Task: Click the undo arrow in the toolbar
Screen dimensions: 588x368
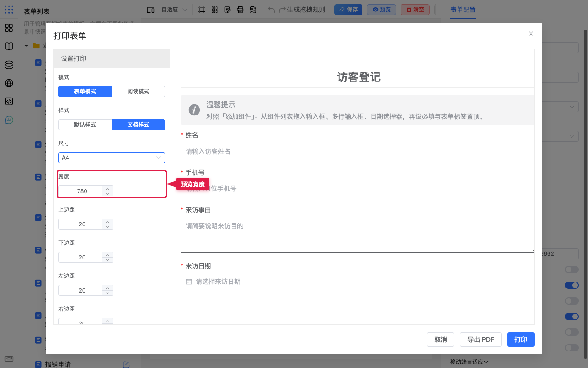Action: 271,10
